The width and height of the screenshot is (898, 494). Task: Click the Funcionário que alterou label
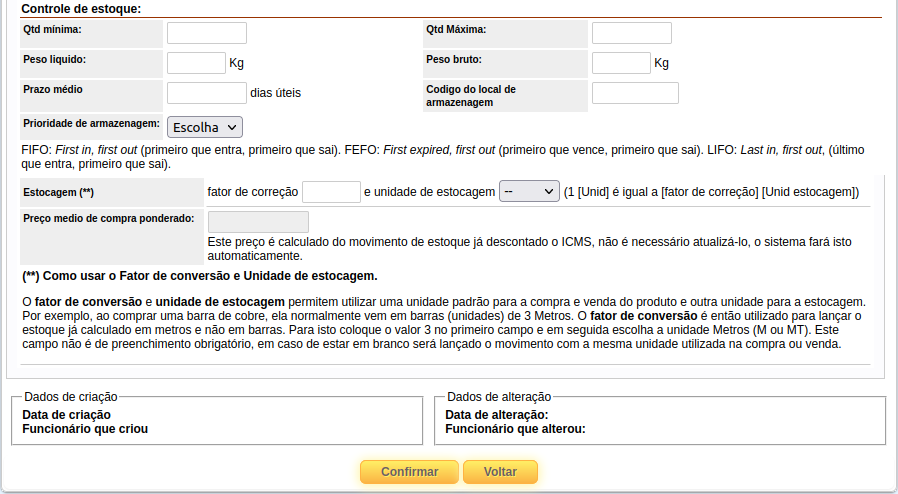pos(515,429)
